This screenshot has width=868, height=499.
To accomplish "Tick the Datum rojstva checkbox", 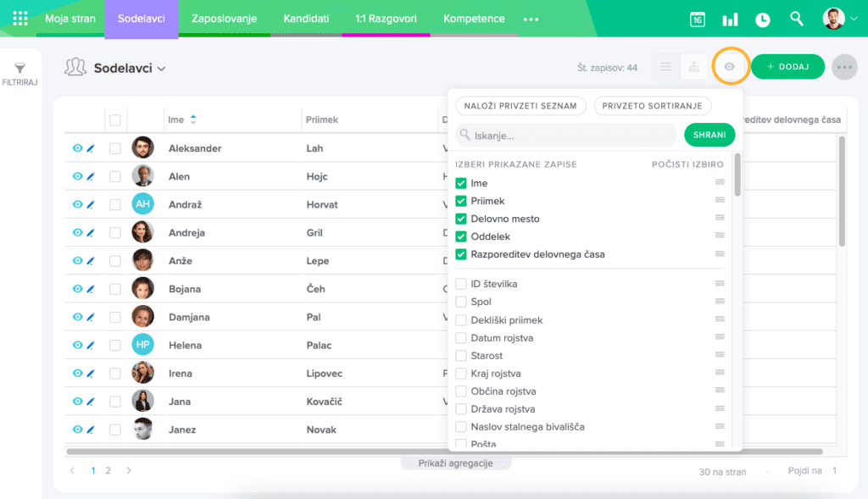I will pyautogui.click(x=461, y=338).
